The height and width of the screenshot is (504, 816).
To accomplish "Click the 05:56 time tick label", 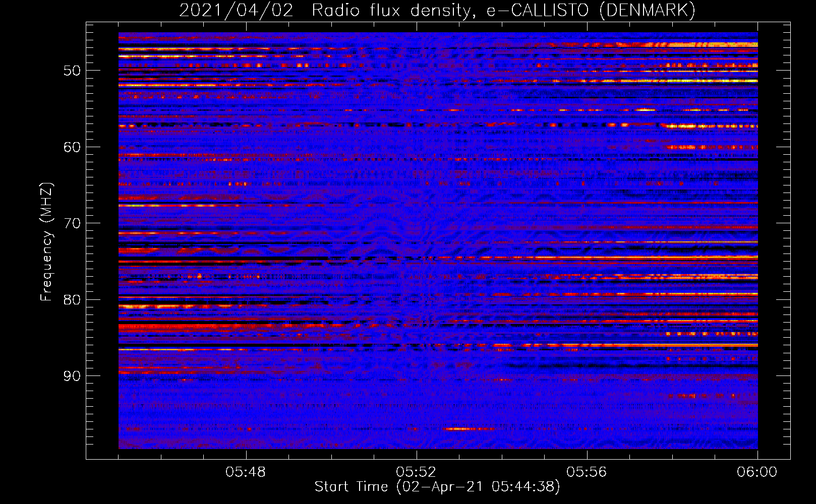I will 587,472.
